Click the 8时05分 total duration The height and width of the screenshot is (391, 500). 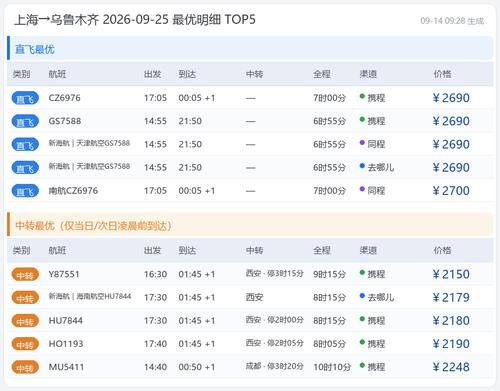[x=329, y=344]
